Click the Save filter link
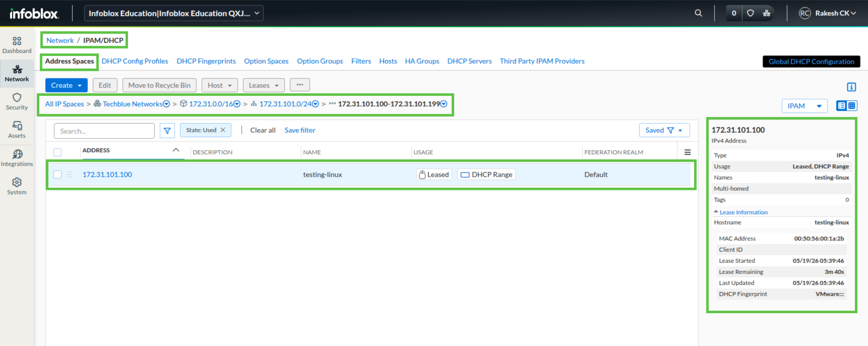 300,130
